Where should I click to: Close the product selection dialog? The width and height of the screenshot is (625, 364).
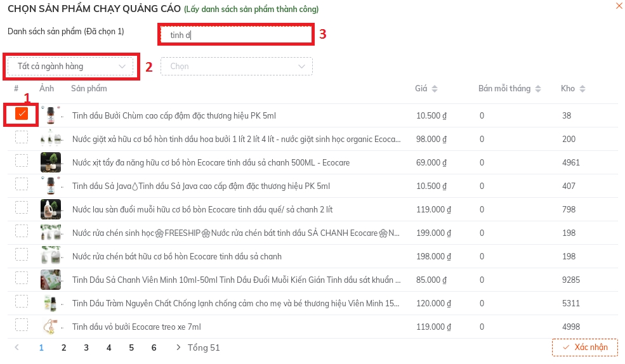click(x=619, y=6)
